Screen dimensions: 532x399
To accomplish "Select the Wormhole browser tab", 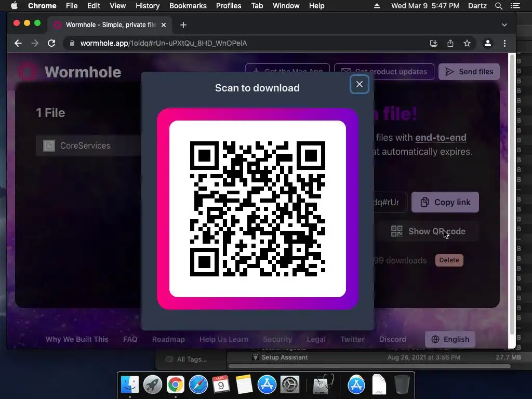I will 110,25.
